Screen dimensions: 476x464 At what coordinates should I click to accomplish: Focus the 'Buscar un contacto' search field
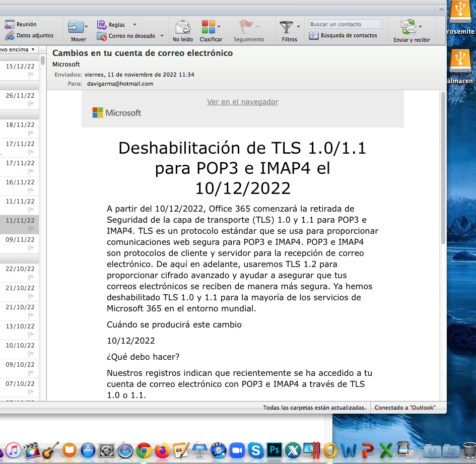pyautogui.click(x=345, y=24)
